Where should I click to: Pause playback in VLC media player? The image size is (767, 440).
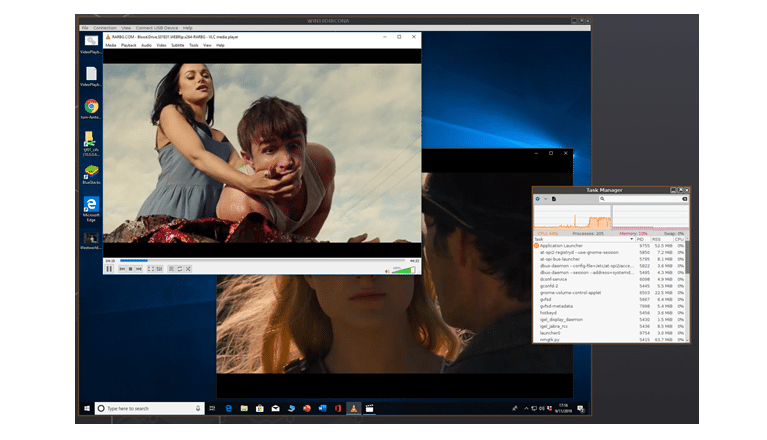109,269
